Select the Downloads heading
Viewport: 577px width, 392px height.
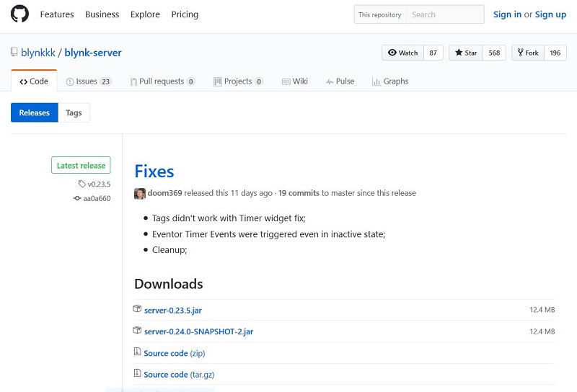[x=169, y=284]
